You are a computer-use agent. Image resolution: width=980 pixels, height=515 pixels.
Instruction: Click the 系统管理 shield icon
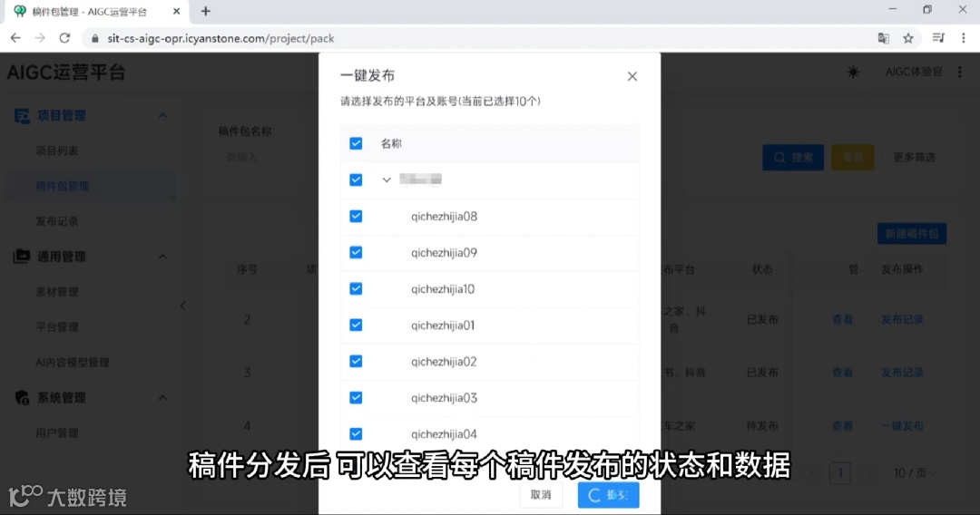pos(22,398)
